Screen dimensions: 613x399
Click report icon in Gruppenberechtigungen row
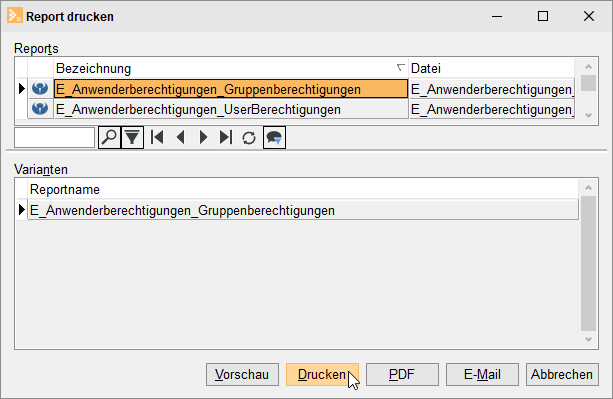pyautogui.click(x=40, y=89)
